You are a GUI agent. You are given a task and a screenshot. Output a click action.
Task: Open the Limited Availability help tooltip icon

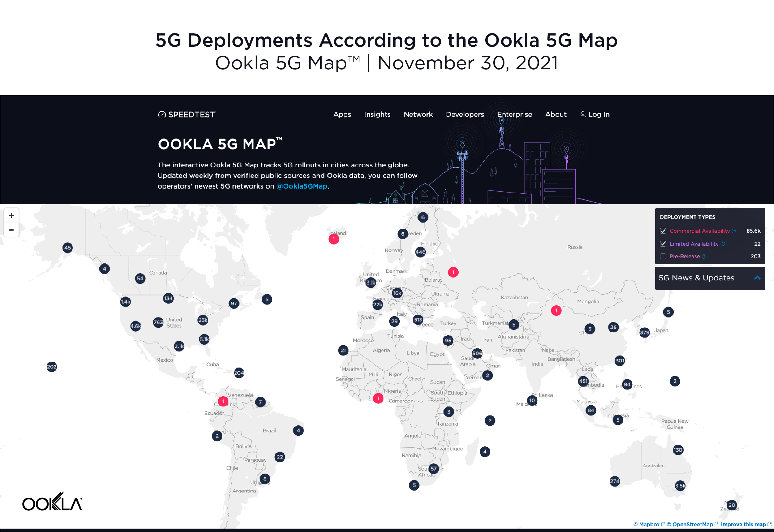point(723,244)
